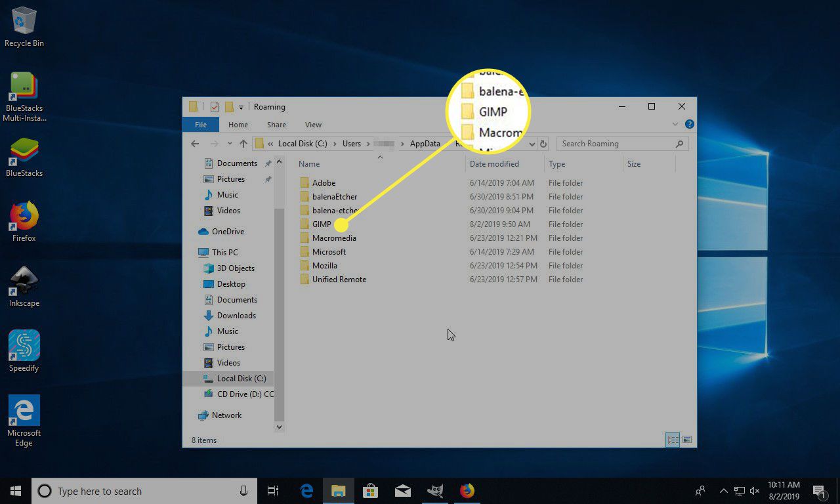The width and height of the screenshot is (840, 504).
Task: Go back with the back arrow
Action: pyautogui.click(x=195, y=144)
